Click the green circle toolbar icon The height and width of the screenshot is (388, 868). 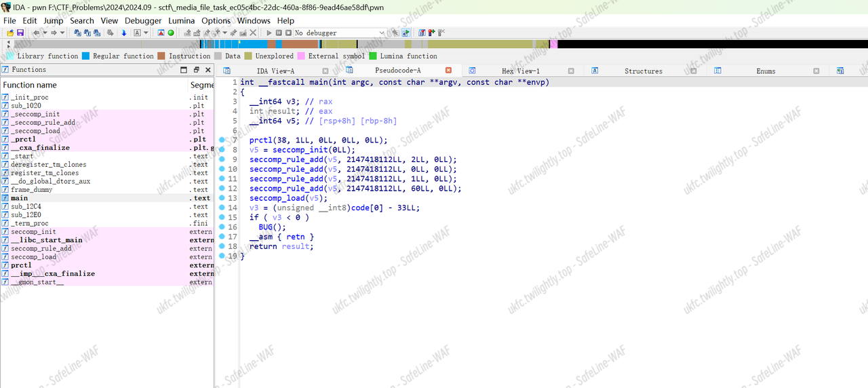[x=171, y=33]
